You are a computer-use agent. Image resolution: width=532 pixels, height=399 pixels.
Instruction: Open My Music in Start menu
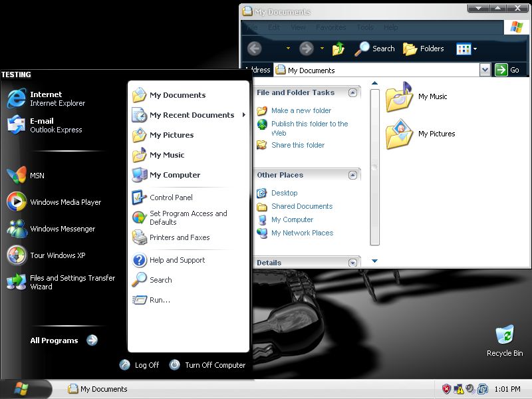pyautogui.click(x=158, y=155)
